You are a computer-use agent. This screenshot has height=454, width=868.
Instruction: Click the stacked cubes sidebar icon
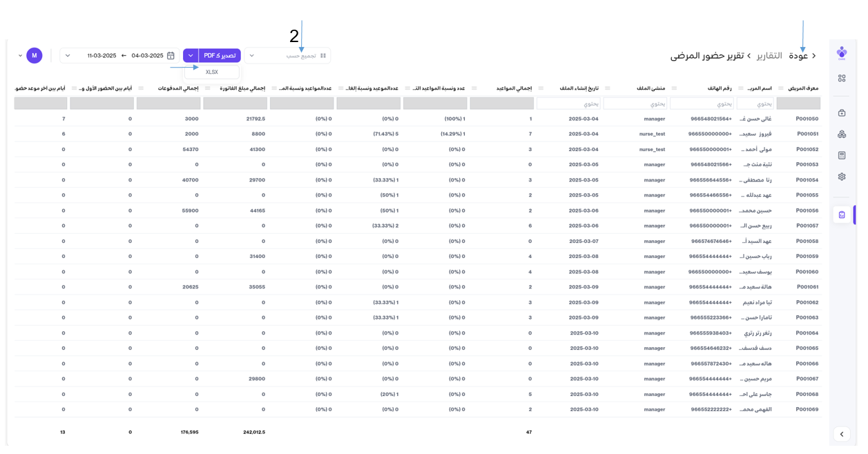(x=841, y=134)
